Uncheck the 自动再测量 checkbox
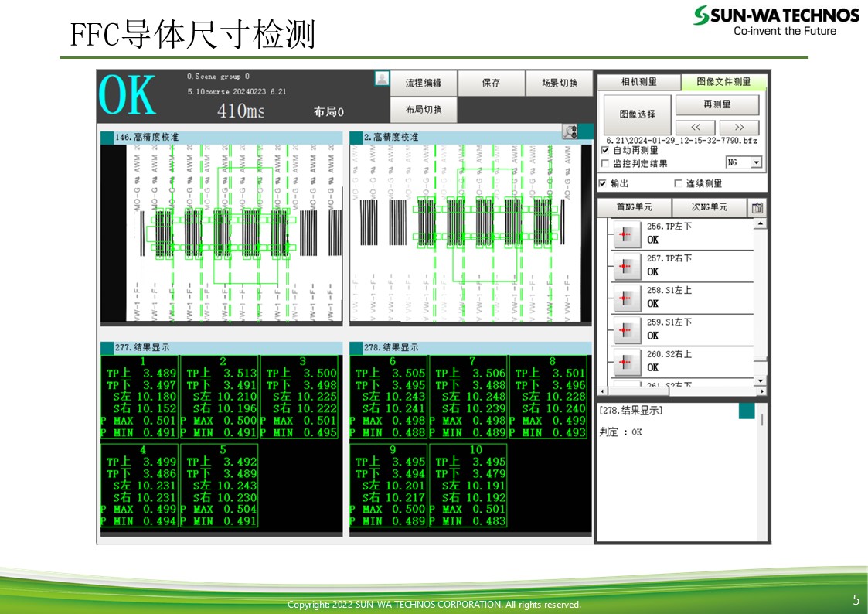The width and height of the screenshot is (868, 614). point(605,150)
